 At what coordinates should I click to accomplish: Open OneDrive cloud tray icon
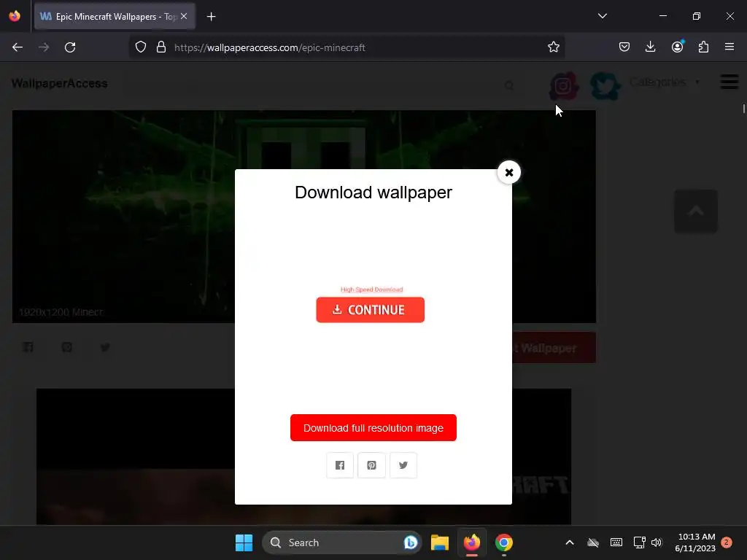point(592,542)
